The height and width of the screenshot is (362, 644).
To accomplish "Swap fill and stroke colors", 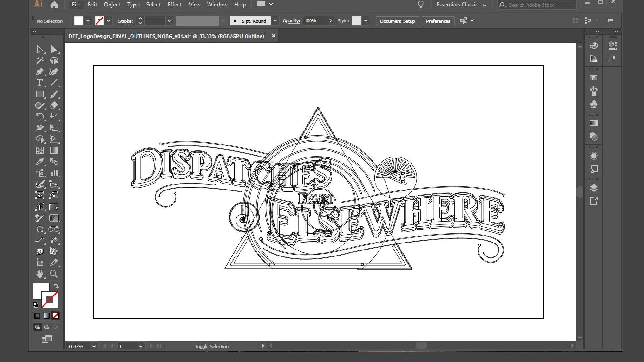I will click(x=56, y=286).
